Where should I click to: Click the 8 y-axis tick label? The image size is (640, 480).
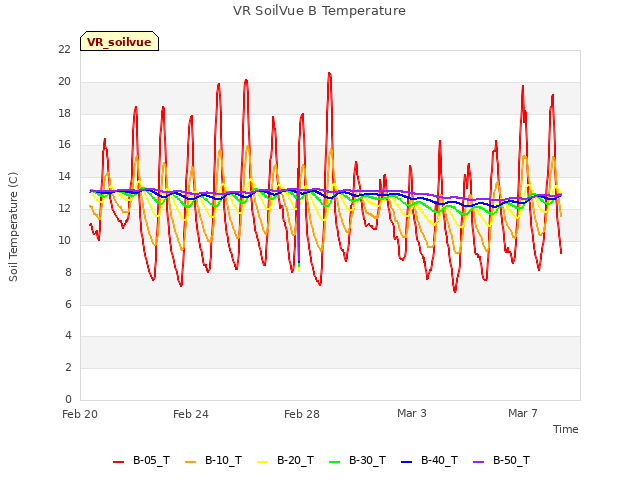[68, 272]
